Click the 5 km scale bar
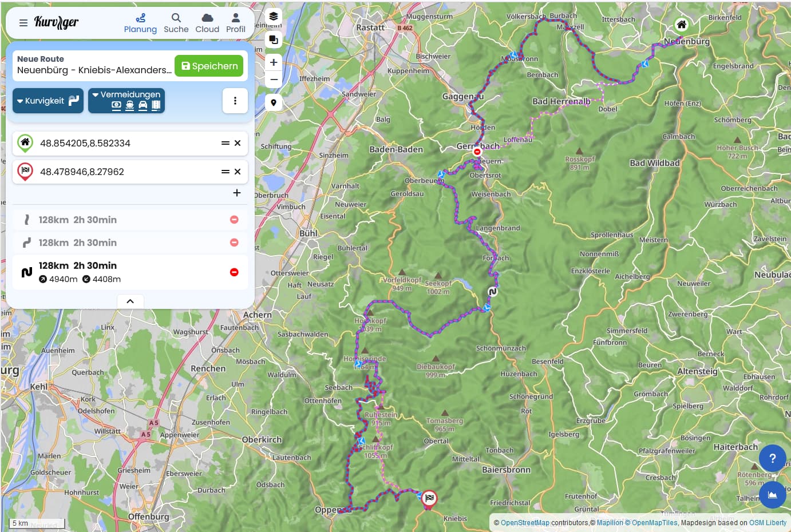 tap(37, 523)
